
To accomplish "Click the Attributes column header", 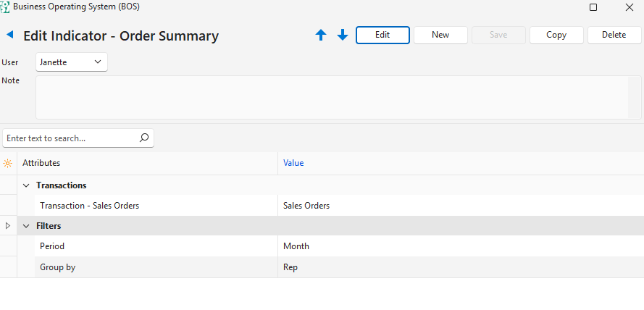I will (41, 163).
